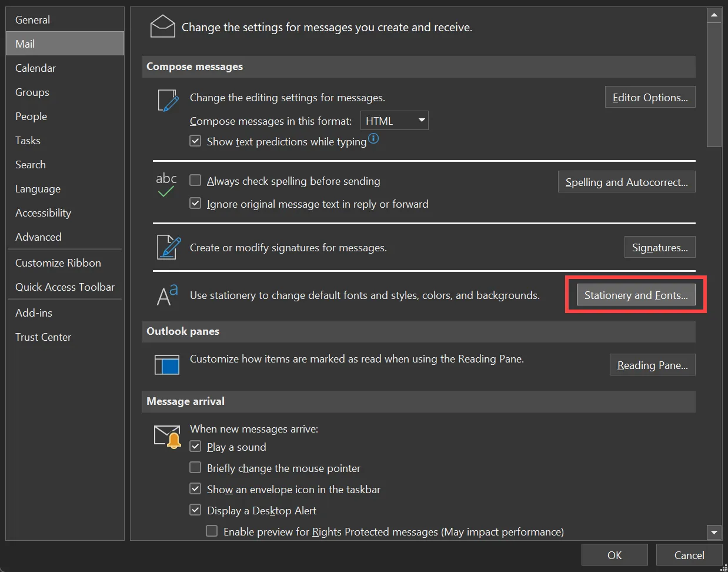Open Groups options
The width and height of the screenshot is (728, 572).
coord(65,92)
